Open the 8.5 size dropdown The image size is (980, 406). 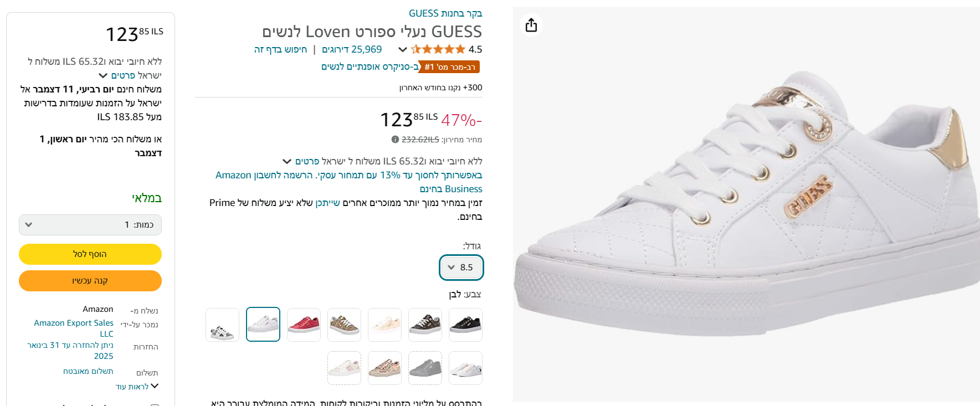[461, 268]
